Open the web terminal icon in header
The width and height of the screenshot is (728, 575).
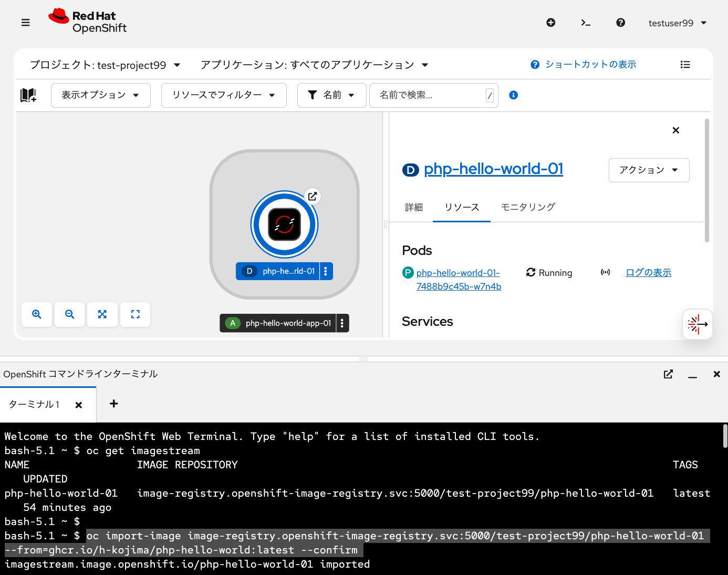click(586, 23)
